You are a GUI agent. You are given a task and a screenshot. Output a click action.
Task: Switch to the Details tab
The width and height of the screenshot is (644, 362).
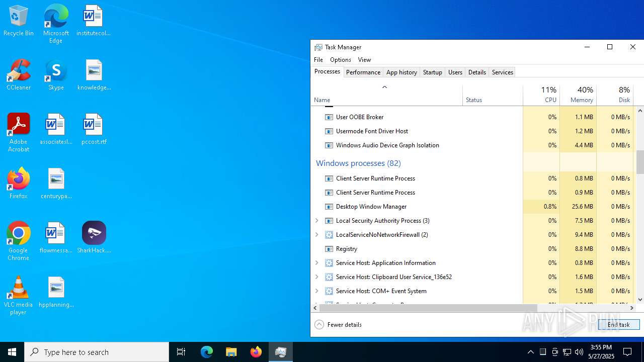pyautogui.click(x=477, y=72)
